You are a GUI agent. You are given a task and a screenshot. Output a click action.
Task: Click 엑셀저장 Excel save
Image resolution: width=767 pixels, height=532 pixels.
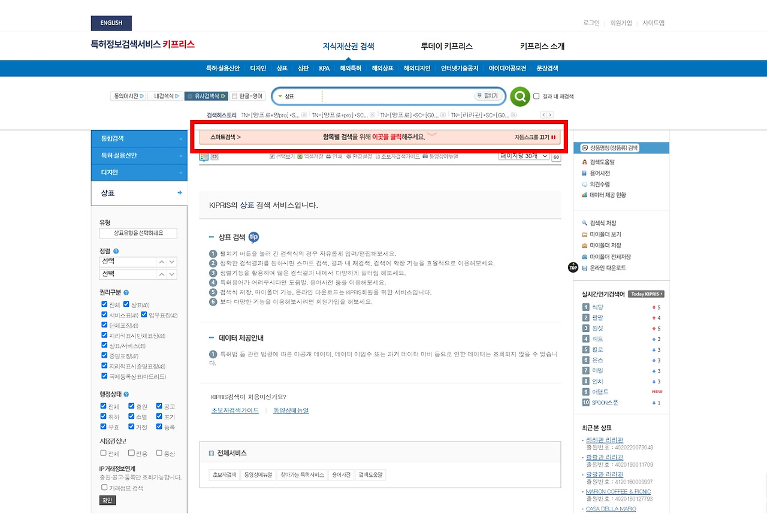(310, 156)
